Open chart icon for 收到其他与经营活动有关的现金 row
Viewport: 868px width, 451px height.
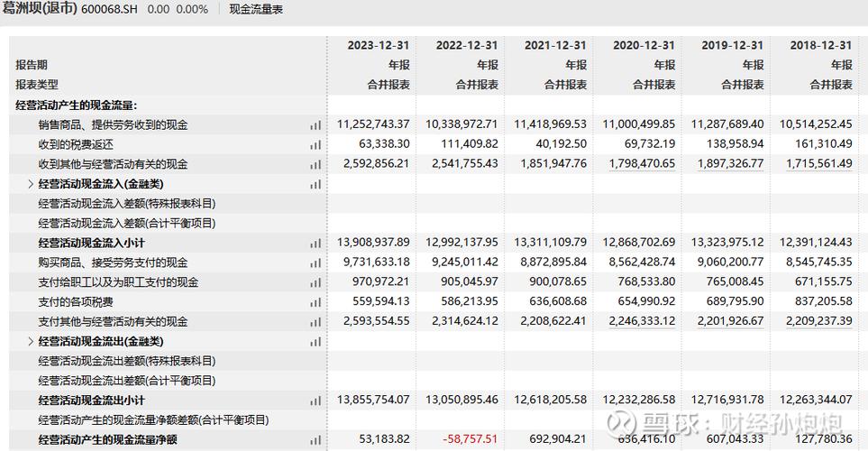click(315, 164)
